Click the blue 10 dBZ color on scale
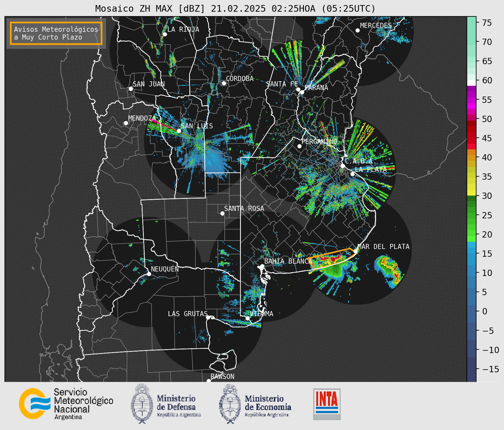Viewport: 504px width, 430px height. coord(471,273)
